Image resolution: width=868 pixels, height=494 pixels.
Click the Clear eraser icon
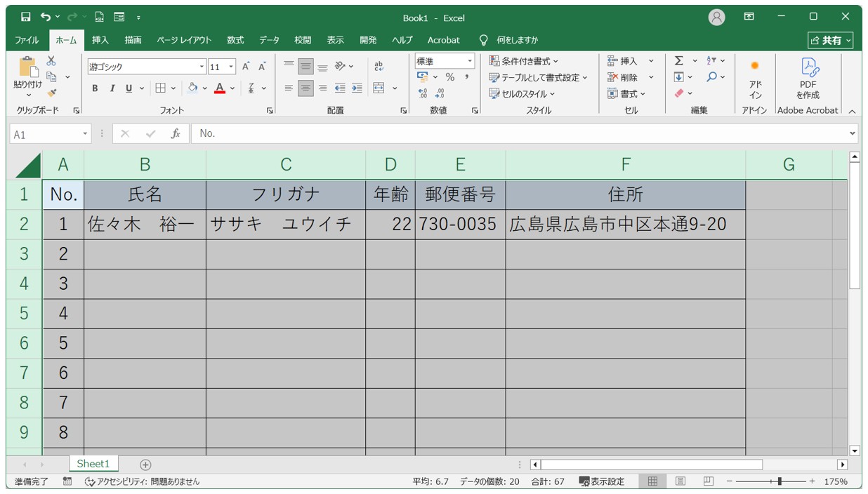(679, 93)
